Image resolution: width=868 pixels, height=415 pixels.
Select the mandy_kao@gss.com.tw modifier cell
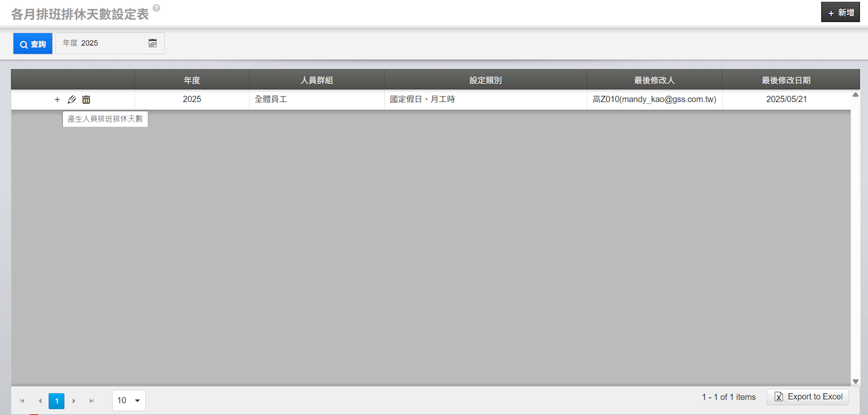[654, 99]
